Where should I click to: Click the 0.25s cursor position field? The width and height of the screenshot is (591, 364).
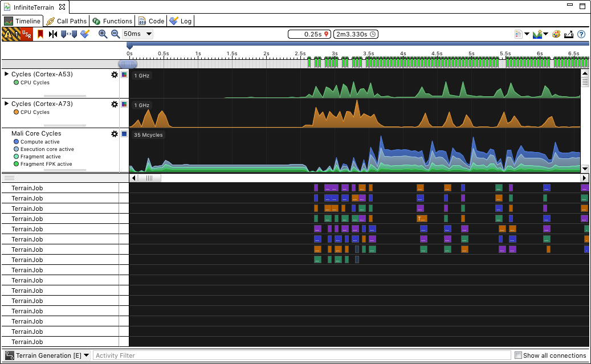pyautogui.click(x=309, y=34)
